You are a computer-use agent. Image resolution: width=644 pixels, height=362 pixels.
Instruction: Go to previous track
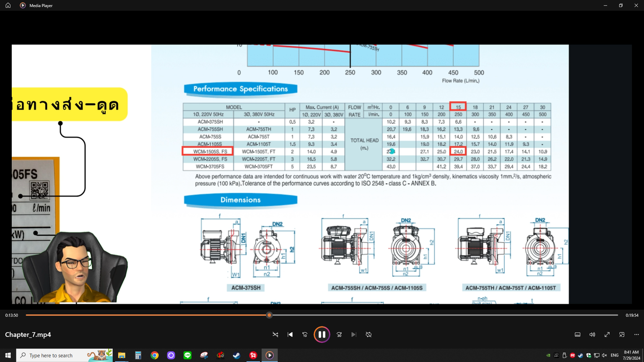point(290,334)
